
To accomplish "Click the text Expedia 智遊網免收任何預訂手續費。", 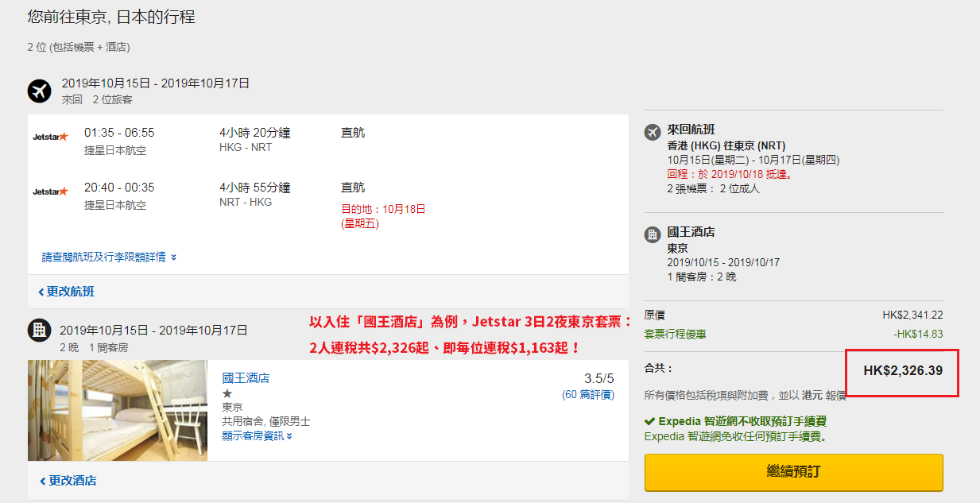I will point(735,436).
